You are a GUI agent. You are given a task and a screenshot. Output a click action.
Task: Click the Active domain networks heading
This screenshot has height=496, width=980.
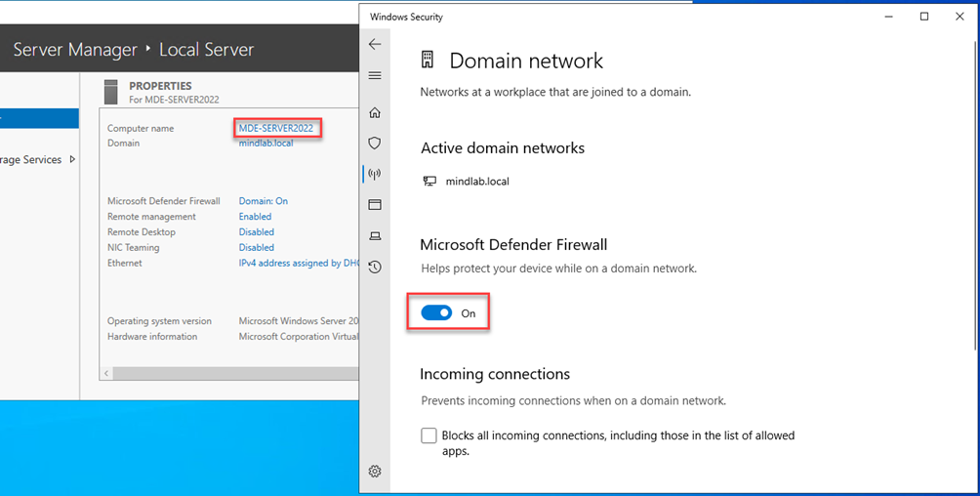tap(503, 148)
